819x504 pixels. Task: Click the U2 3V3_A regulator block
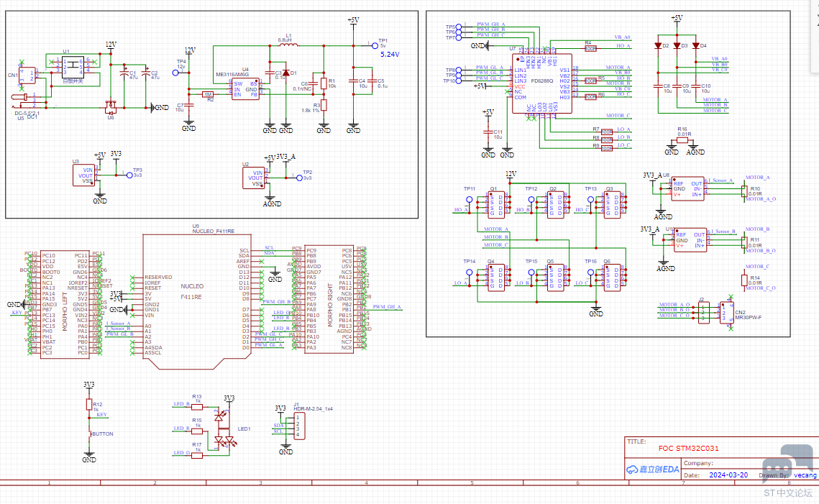coord(253,178)
